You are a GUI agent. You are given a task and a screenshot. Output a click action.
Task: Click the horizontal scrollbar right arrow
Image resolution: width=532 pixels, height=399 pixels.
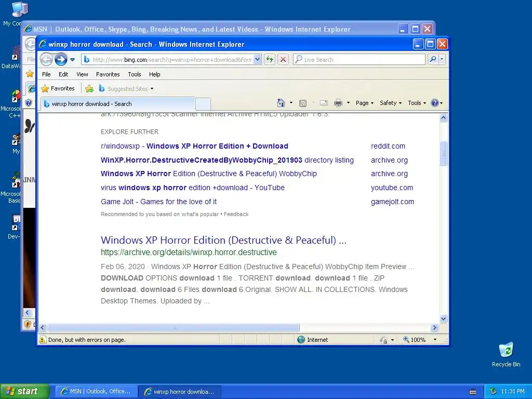435,328
